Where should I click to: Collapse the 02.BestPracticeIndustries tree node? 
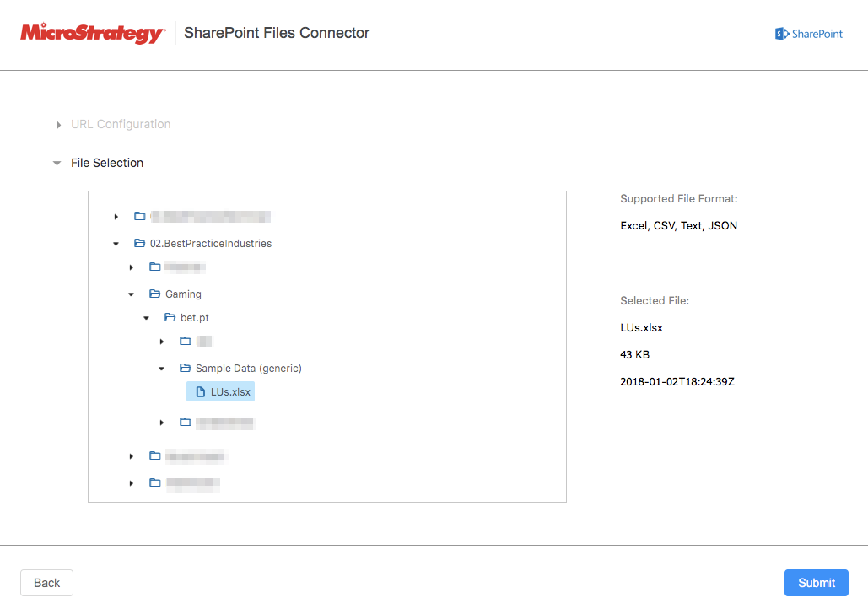(x=116, y=243)
